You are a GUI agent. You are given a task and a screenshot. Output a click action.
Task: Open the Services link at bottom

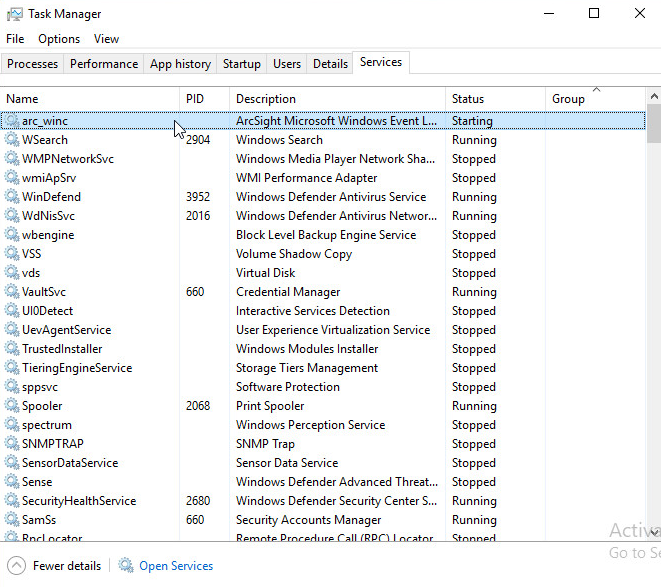tap(176, 566)
